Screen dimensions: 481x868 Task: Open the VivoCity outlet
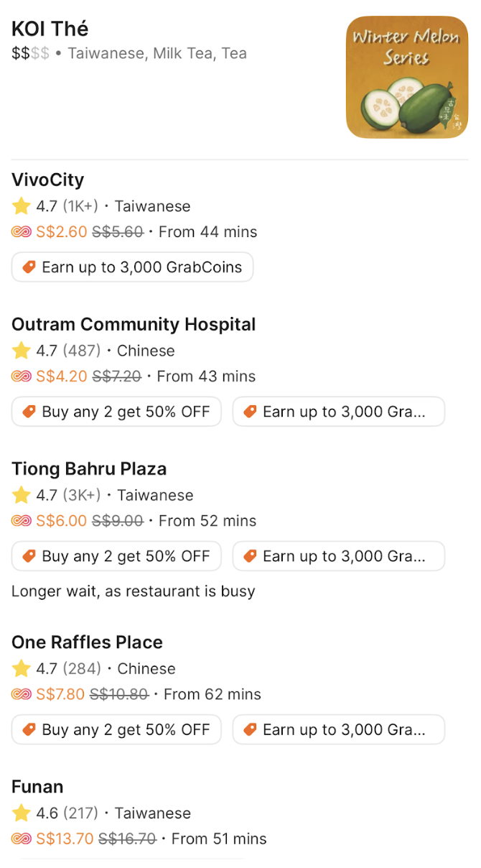click(x=47, y=180)
